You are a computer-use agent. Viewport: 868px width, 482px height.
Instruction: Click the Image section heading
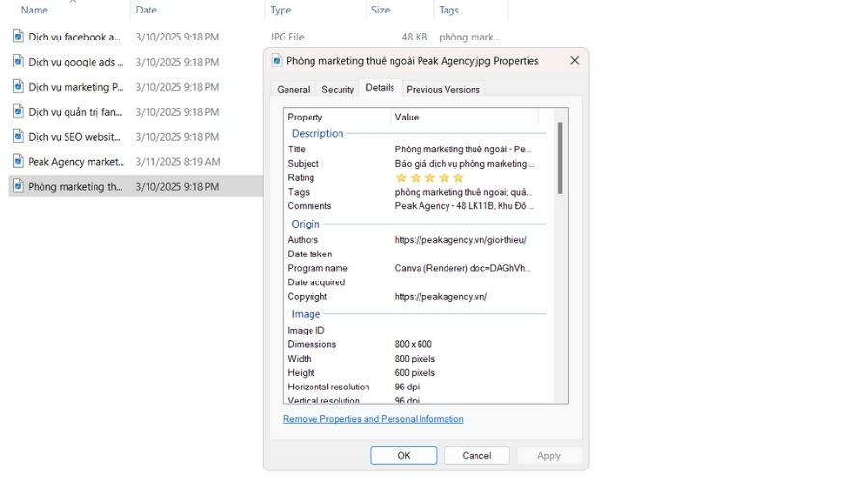(x=306, y=313)
